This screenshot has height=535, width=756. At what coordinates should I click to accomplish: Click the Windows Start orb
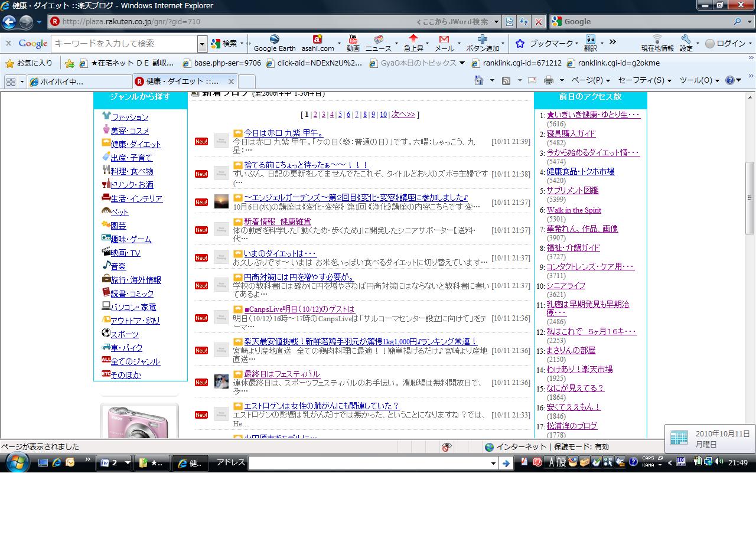pyautogui.click(x=17, y=463)
